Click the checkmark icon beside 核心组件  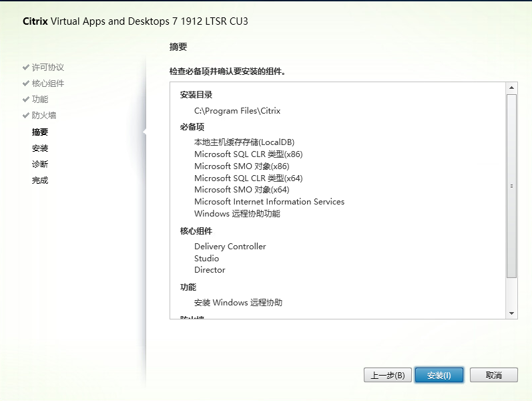(26, 84)
